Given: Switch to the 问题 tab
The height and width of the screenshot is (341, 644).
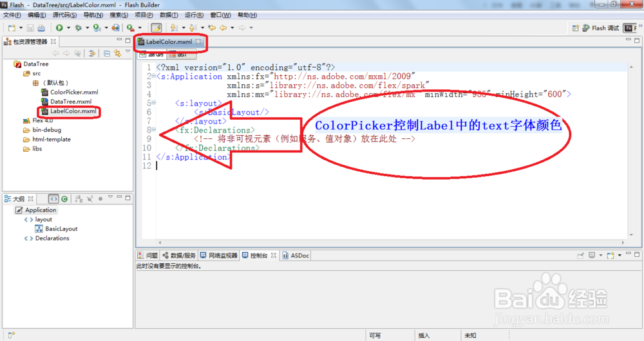Looking at the screenshot, I should 147,255.
